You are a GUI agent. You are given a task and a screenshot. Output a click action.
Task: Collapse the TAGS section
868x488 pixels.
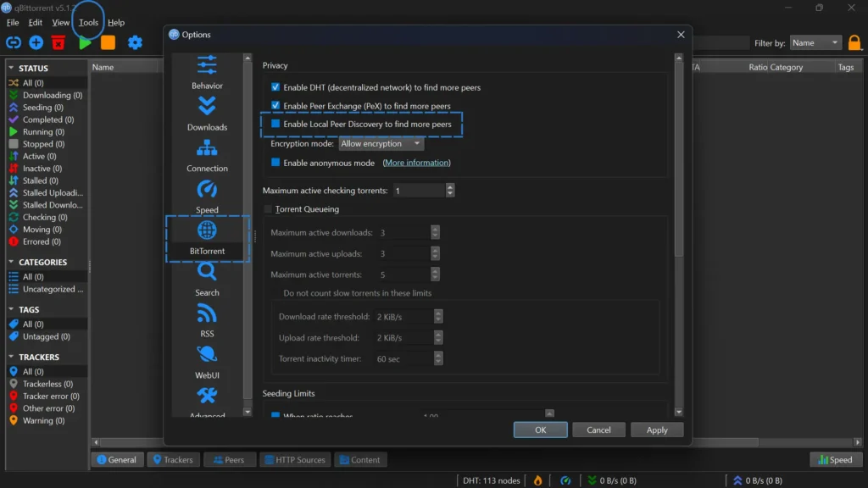(11, 309)
